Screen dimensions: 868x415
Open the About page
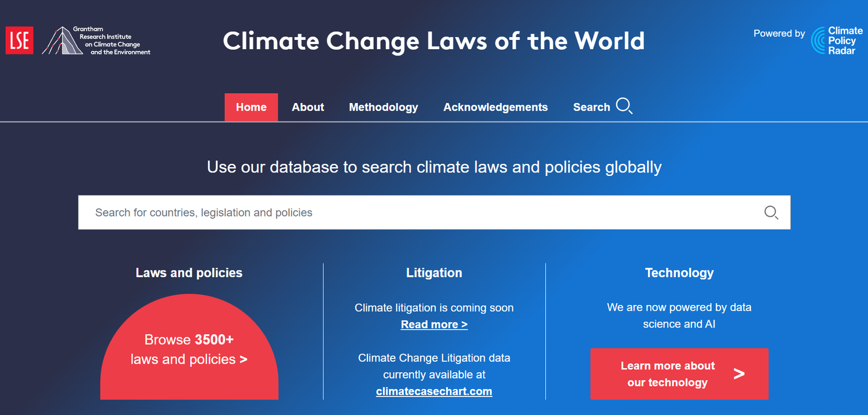308,107
